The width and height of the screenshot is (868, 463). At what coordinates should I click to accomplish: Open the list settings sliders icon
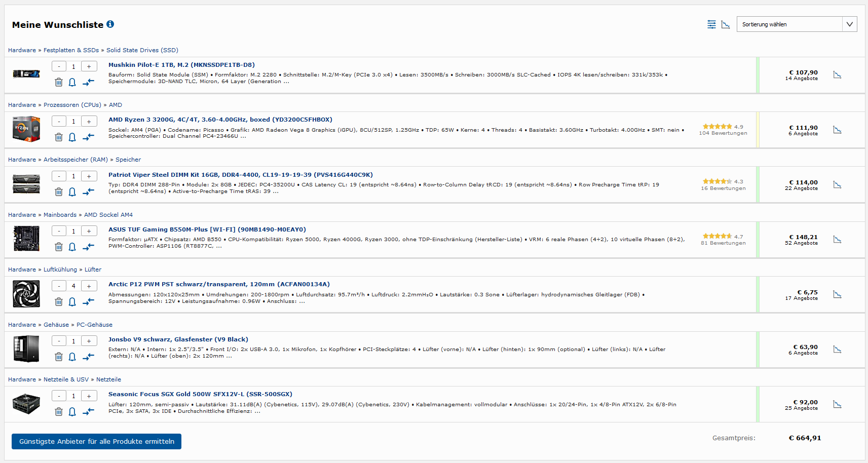711,24
